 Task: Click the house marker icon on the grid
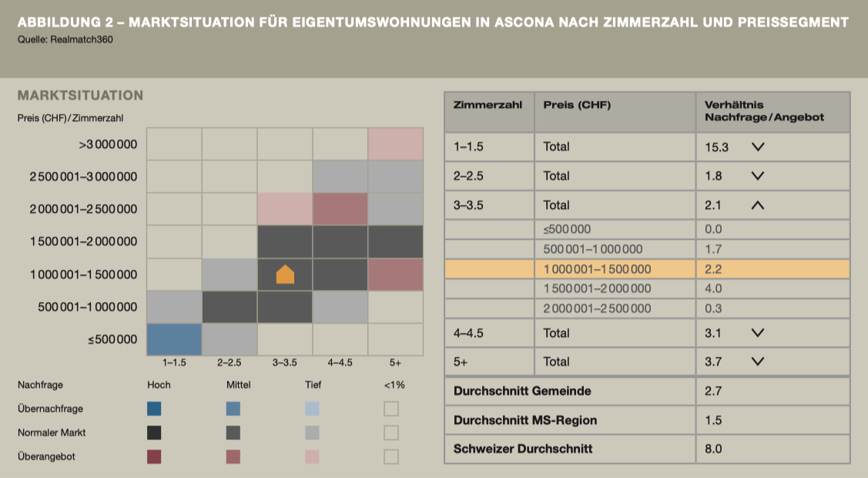pyautogui.click(x=285, y=273)
